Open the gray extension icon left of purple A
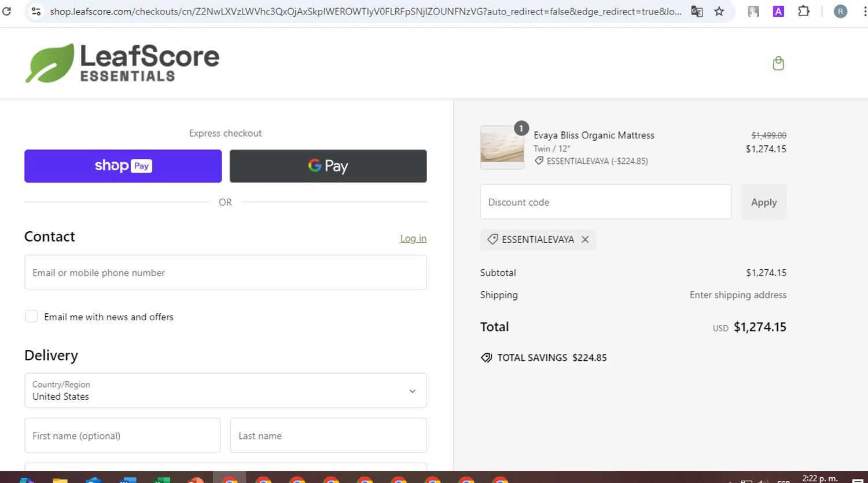Image resolution: width=868 pixels, height=483 pixels. click(x=753, y=11)
